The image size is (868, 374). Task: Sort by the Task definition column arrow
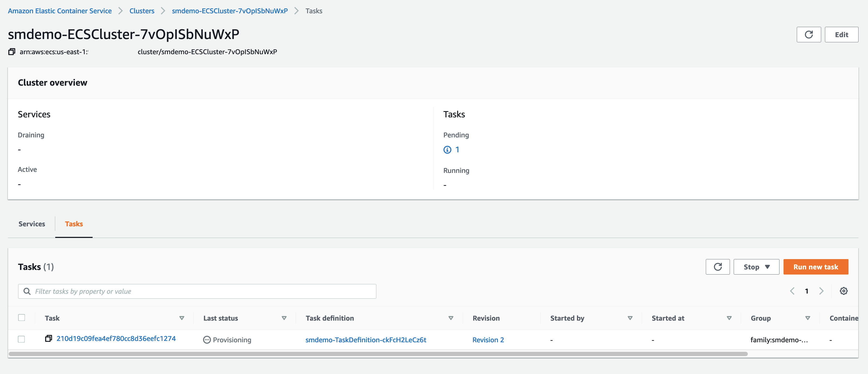click(451, 318)
